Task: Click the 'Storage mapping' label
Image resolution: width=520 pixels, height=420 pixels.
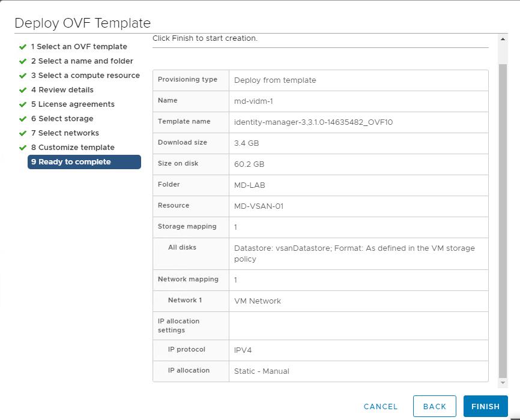Action: [x=187, y=226]
